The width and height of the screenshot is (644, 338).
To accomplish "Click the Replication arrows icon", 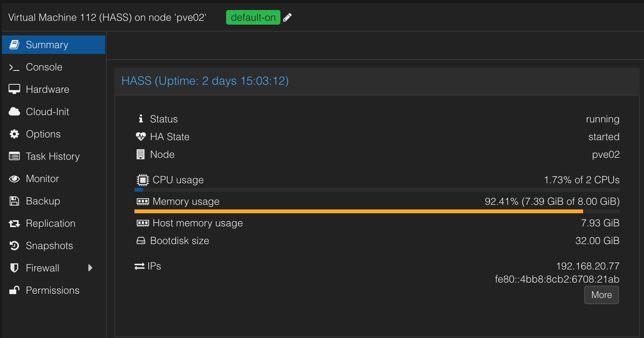I will click(x=14, y=223).
